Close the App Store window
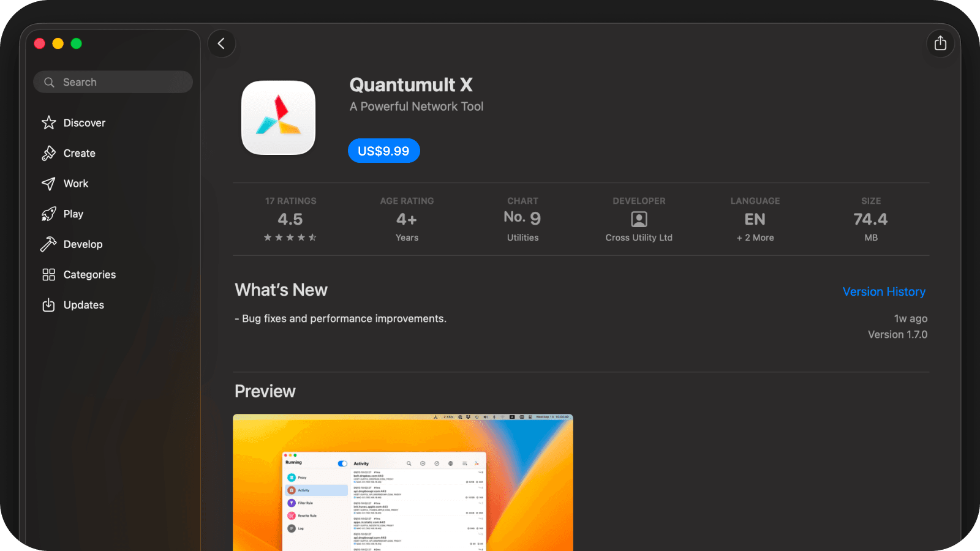980x551 pixels. pyautogui.click(x=40, y=43)
